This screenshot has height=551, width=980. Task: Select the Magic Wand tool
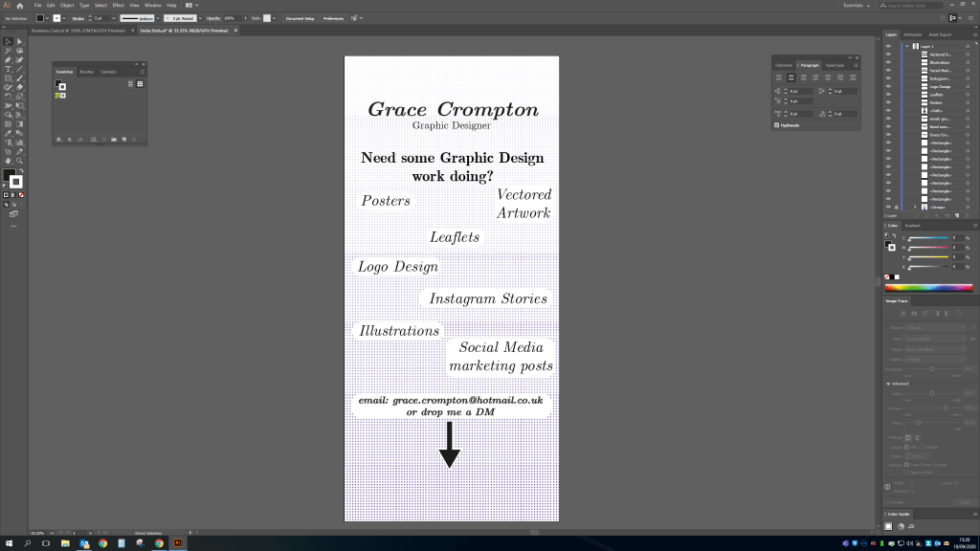8,50
